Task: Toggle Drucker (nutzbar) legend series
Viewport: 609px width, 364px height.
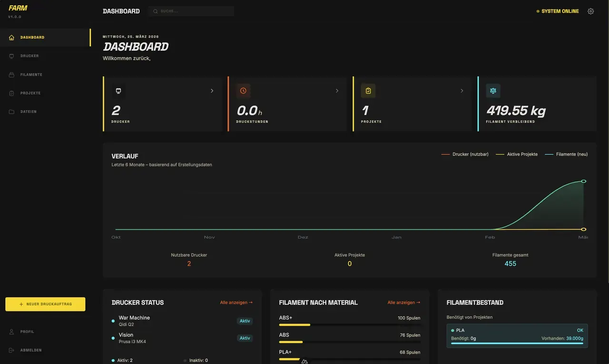Action: coord(465,154)
